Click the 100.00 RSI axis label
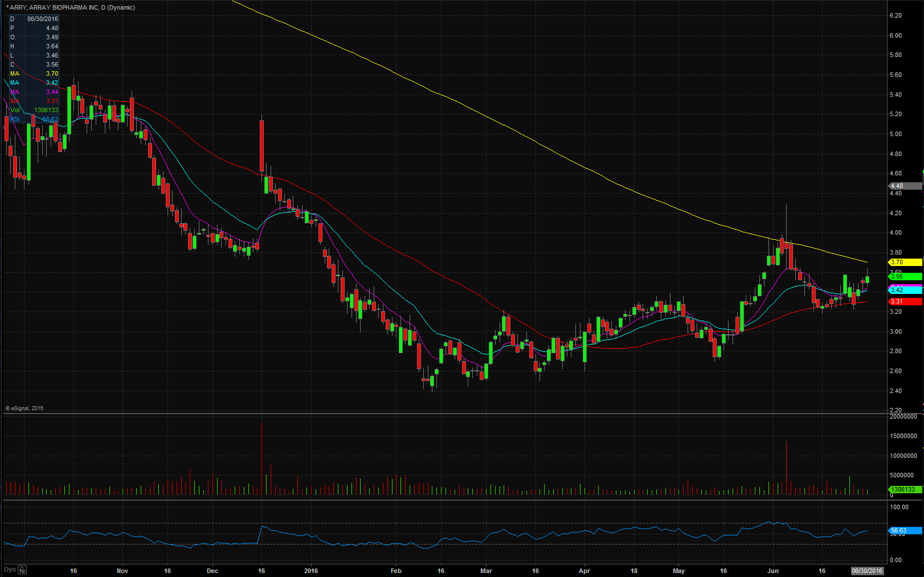 900,507
